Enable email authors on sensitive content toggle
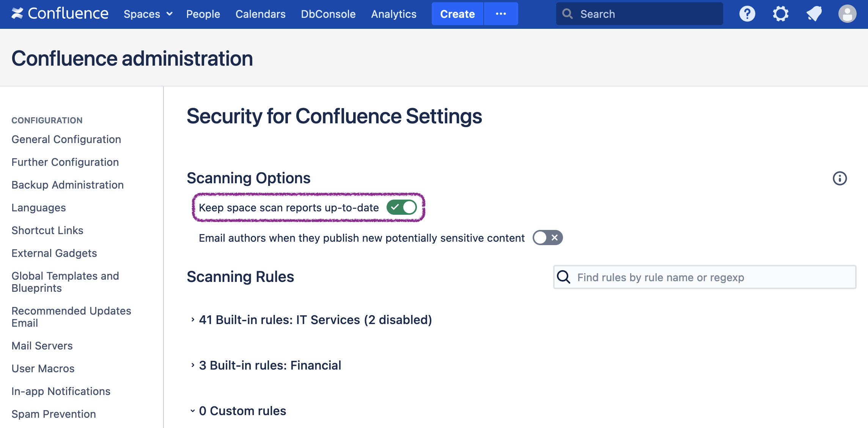This screenshot has height=428, width=868. pyautogui.click(x=547, y=238)
